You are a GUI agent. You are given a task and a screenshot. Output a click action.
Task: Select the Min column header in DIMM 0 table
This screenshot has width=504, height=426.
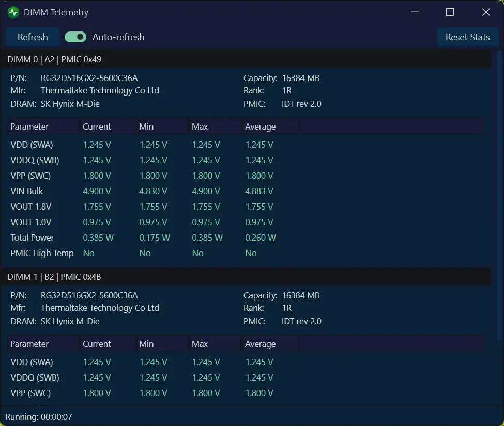[x=162, y=127]
